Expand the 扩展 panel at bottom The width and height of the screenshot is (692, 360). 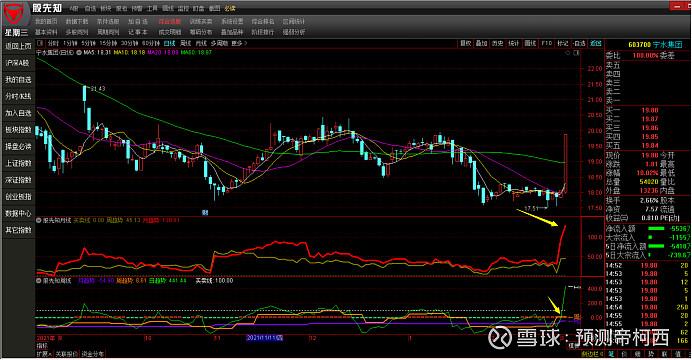pos(44,354)
